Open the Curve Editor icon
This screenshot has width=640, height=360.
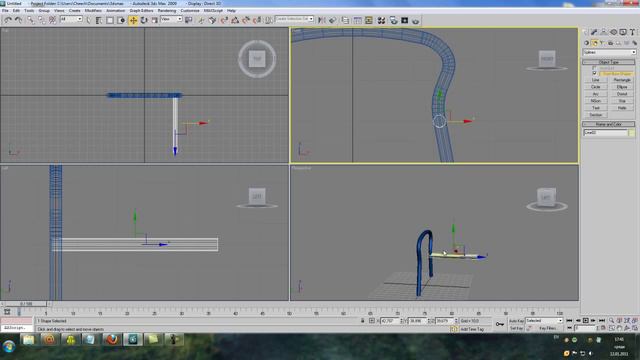click(358, 20)
